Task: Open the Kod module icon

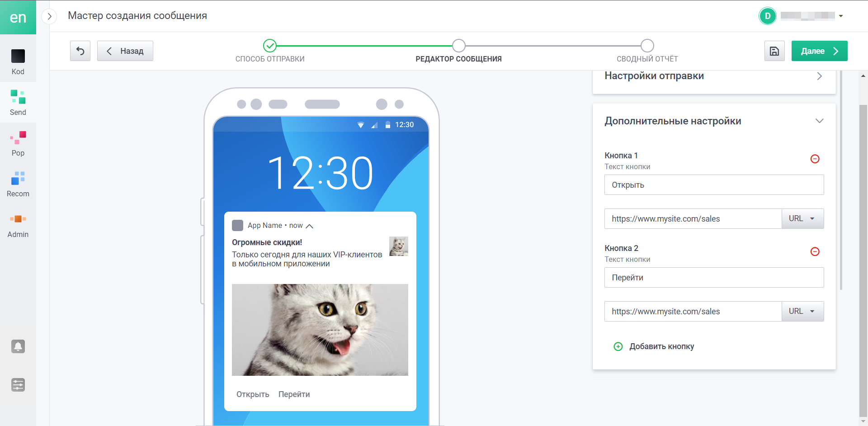Action: point(18,56)
